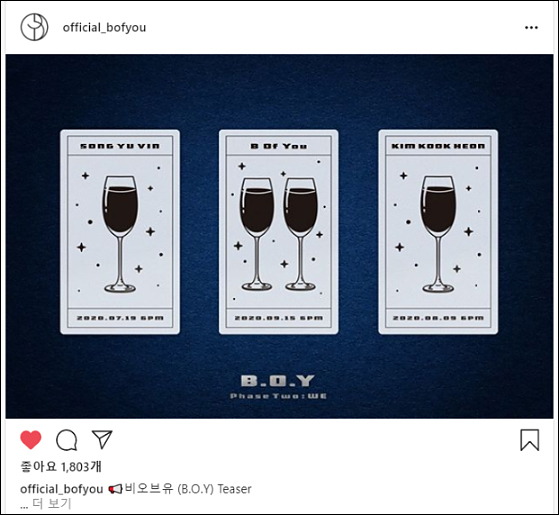This screenshot has height=515, width=559.
Task: Save the post with the bookmark icon
Action: point(529,440)
